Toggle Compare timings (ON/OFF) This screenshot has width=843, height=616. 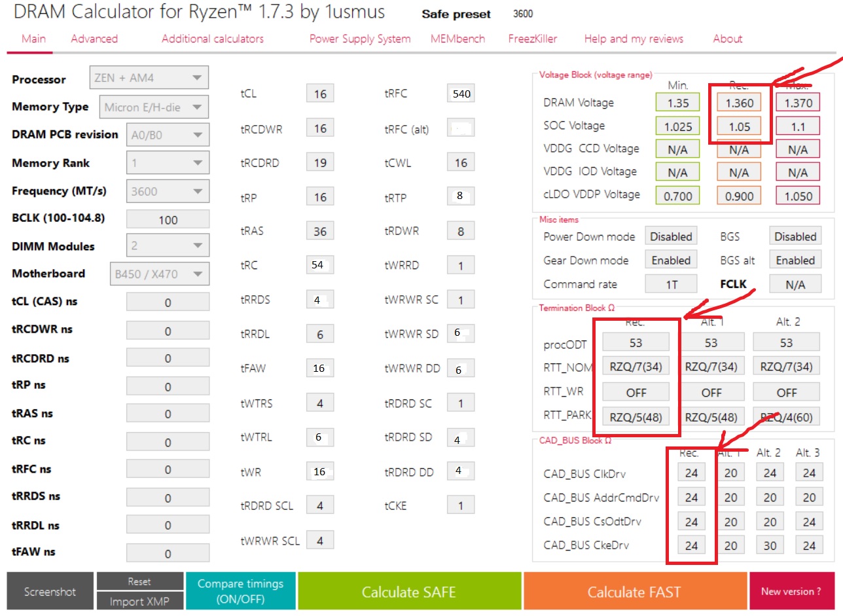240,591
